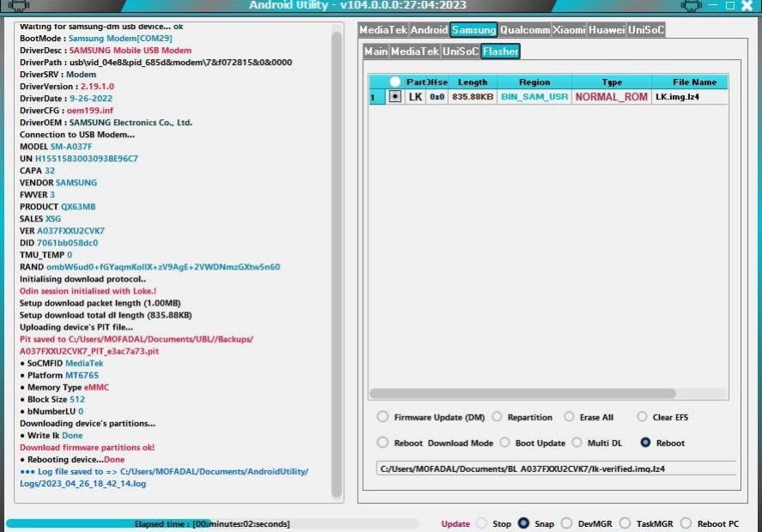Open the top-level UniSoC tab

[x=646, y=30]
